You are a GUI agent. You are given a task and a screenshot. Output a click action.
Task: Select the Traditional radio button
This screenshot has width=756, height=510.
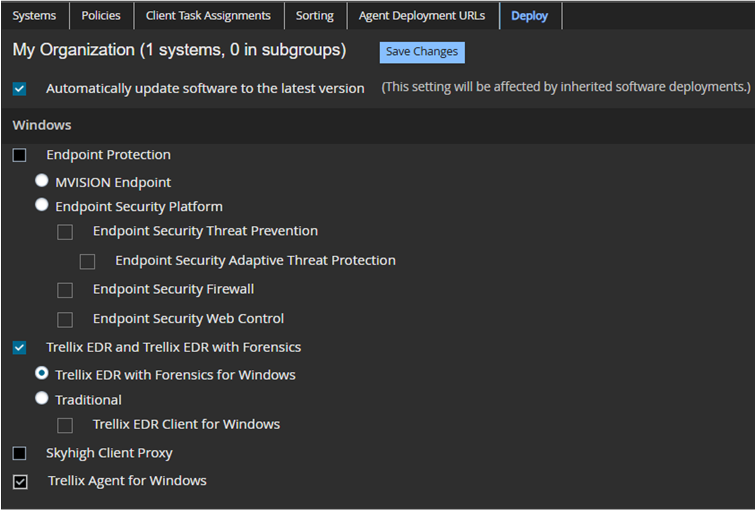(41, 398)
